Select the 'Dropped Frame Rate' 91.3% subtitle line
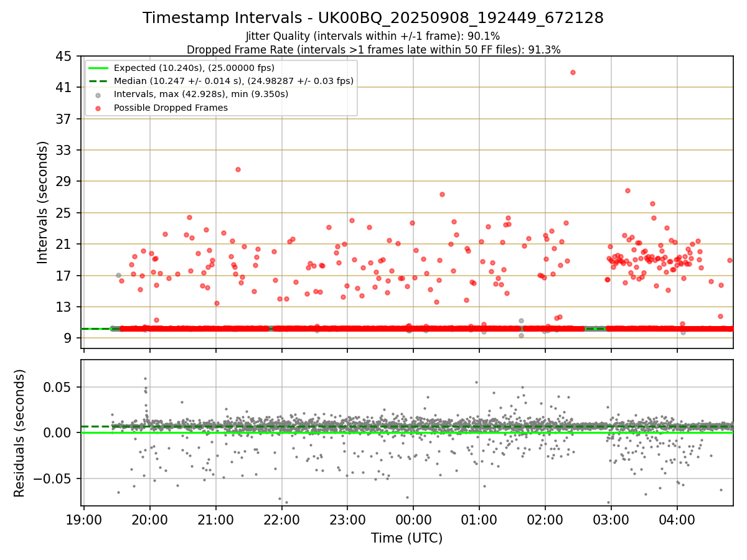Viewport: 747px width, 560px height. click(374, 50)
